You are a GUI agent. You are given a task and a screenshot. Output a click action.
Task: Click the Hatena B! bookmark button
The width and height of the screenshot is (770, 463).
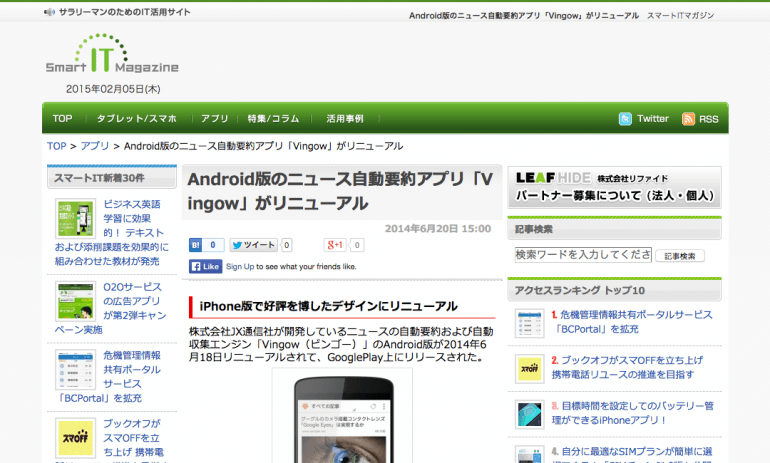tap(195, 245)
